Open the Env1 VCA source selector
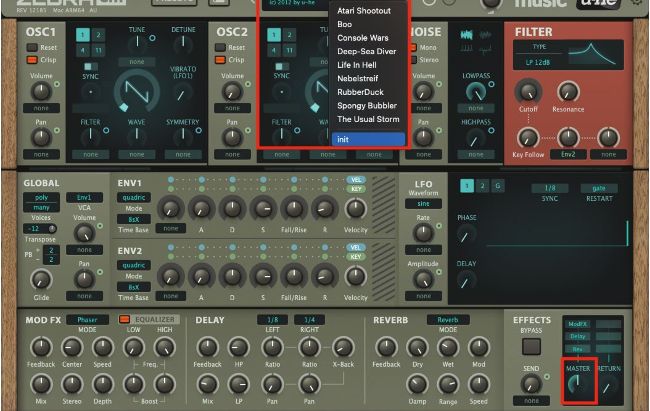Viewport: 650px width, 411px height. [x=84, y=197]
